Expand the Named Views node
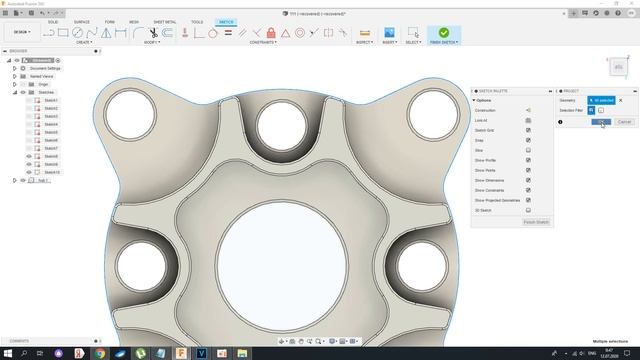The image size is (640, 360). coord(15,76)
